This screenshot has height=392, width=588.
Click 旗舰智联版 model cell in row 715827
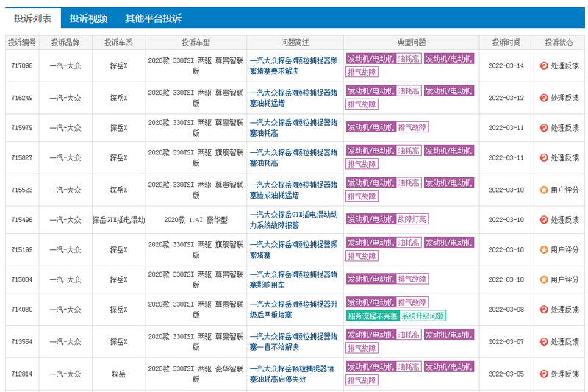pyautogui.click(x=196, y=158)
